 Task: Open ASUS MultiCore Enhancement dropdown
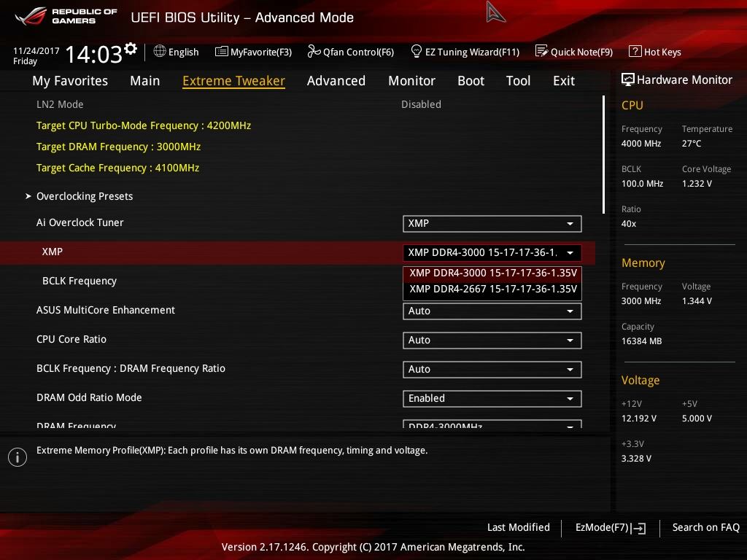492,311
